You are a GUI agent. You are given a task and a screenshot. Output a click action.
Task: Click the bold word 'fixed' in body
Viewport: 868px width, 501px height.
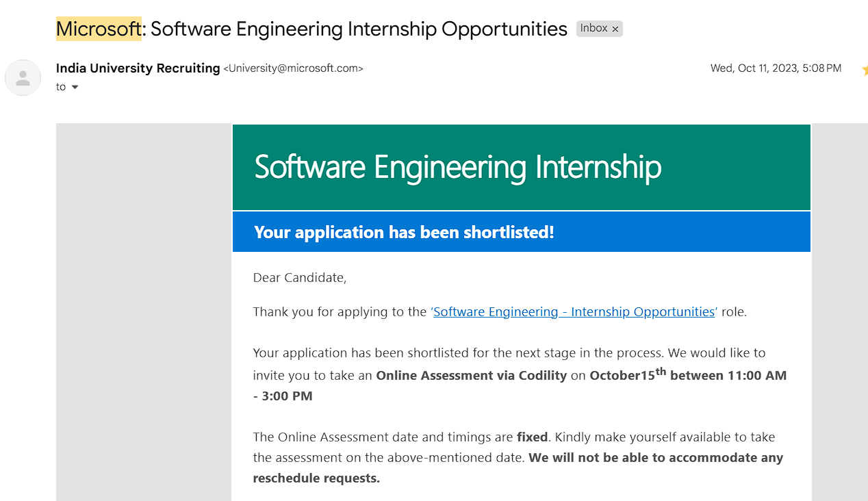click(533, 437)
